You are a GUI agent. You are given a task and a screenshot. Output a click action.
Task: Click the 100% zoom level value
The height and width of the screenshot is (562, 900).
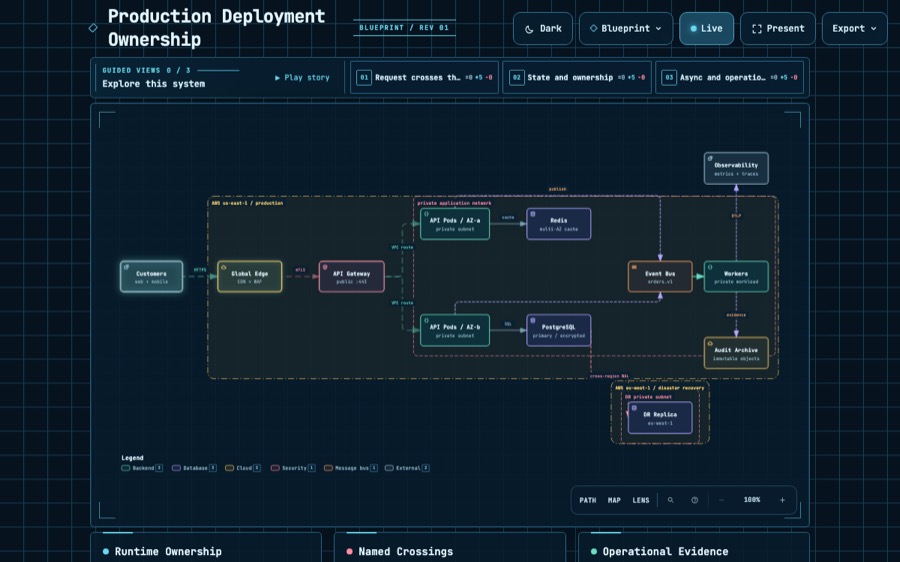point(751,500)
